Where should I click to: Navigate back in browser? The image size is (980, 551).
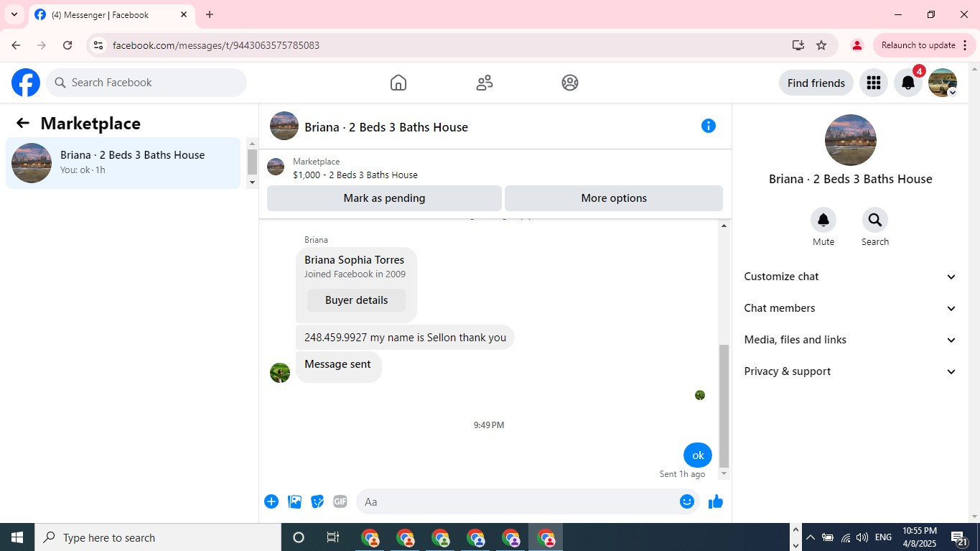[x=16, y=45]
